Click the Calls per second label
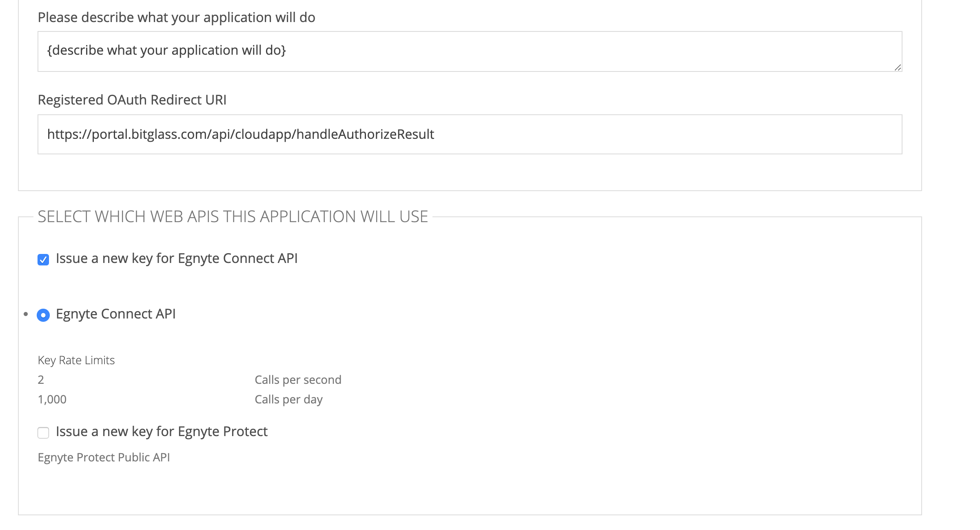 pos(298,379)
